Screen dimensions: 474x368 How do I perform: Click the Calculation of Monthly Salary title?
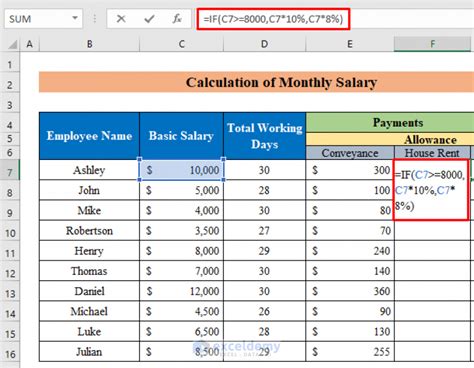coord(281,82)
